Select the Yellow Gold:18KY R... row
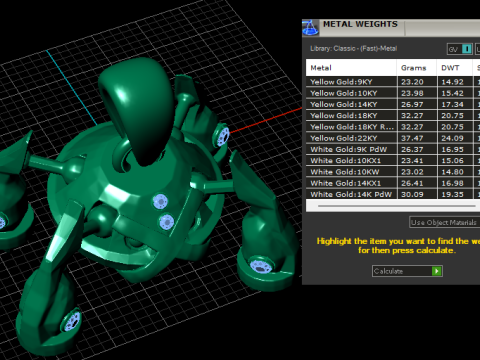 click(393, 127)
